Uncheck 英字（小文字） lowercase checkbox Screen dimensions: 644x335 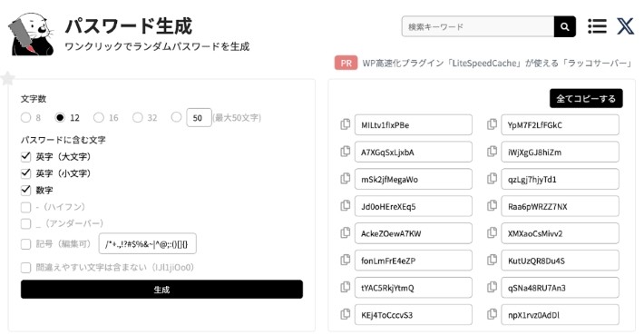(25, 173)
